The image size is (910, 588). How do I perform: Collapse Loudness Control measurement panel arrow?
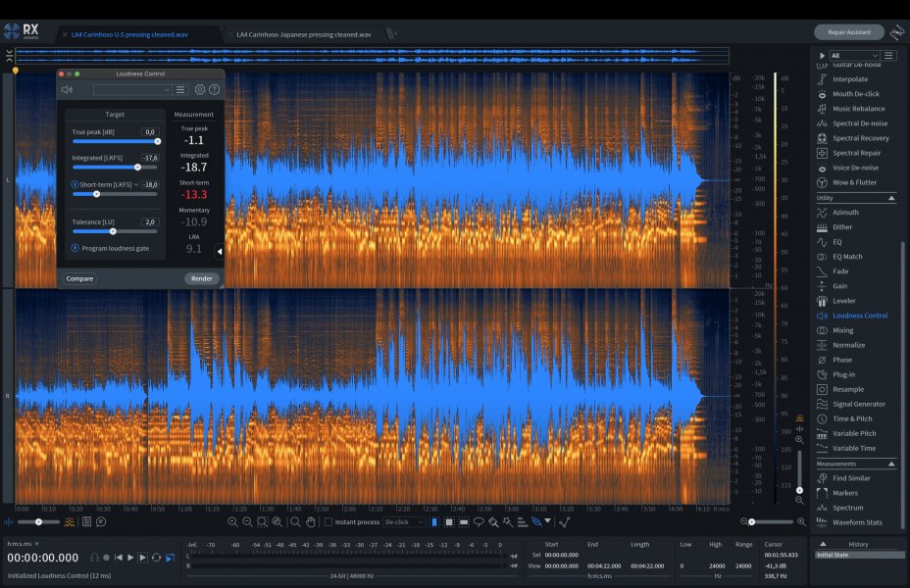(x=220, y=251)
